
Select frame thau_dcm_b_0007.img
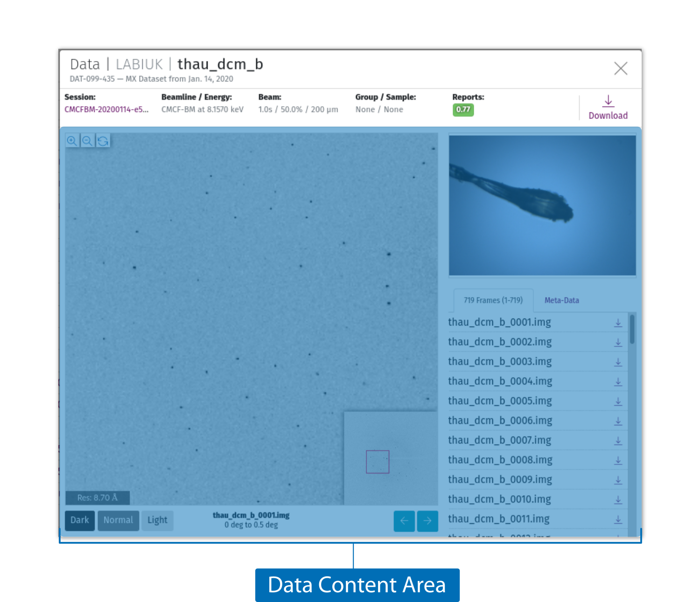tap(499, 440)
